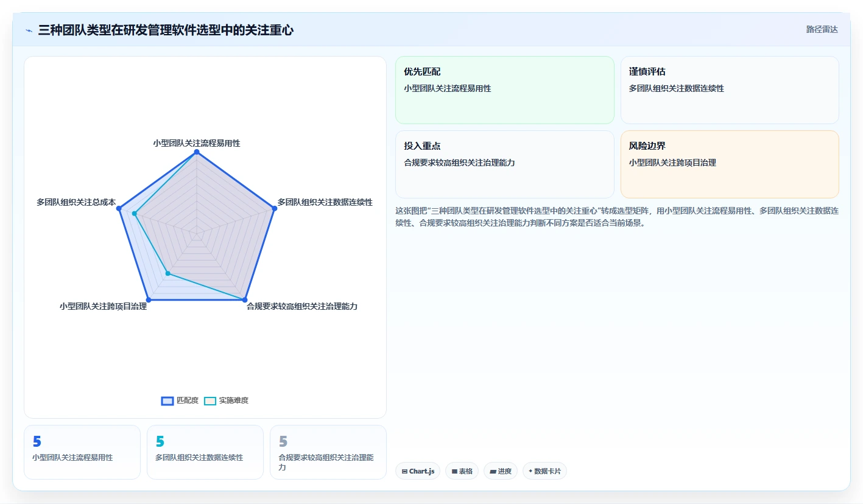Click the 合规要求较高组织关注治理能力 text in 投入重点 card

pos(459,163)
